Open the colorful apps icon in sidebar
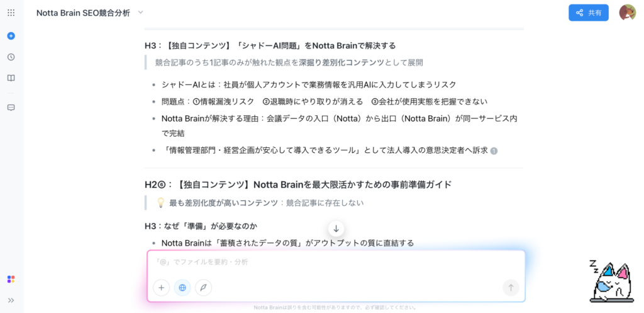 (11, 279)
